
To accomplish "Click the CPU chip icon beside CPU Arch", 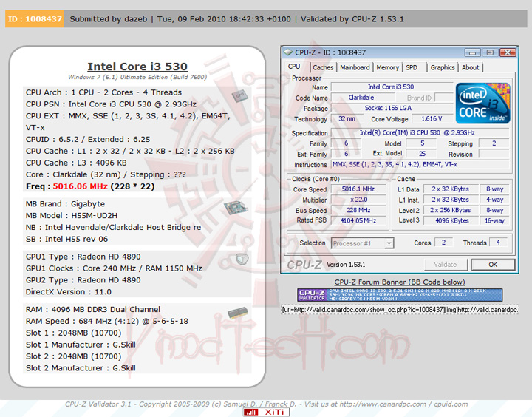I will coord(240,96).
